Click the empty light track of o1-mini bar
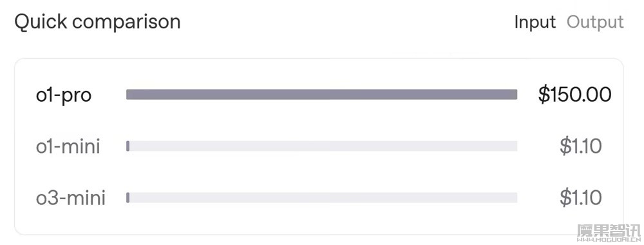The image size is (644, 245). tap(324, 146)
